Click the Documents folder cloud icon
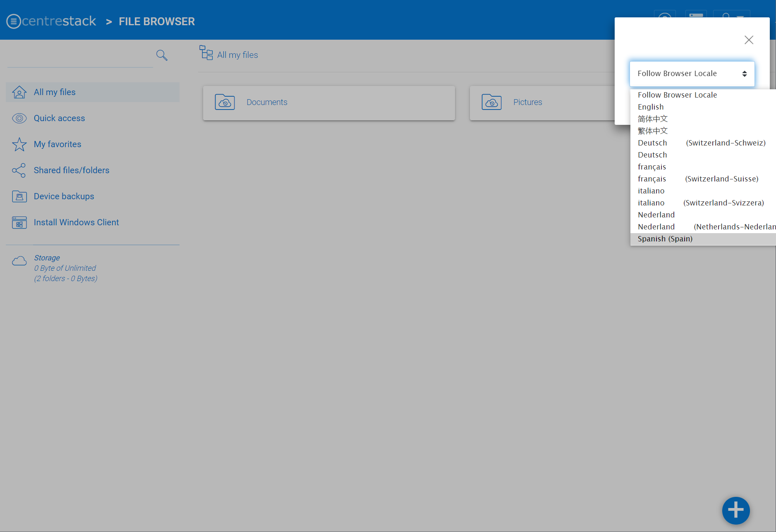Image resolution: width=776 pixels, height=532 pixels. (225, 102)
